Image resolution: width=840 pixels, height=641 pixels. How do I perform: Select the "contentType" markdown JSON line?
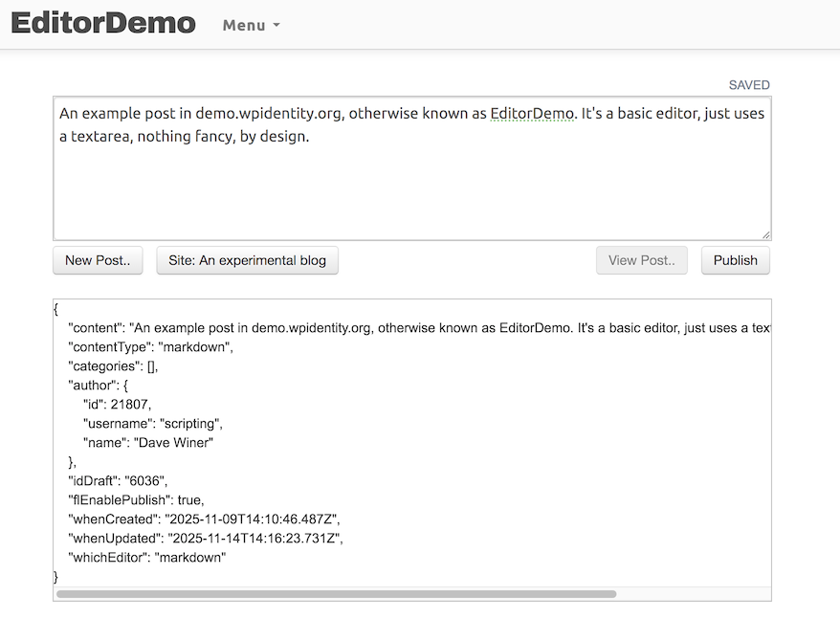click(x=150, y=346)
